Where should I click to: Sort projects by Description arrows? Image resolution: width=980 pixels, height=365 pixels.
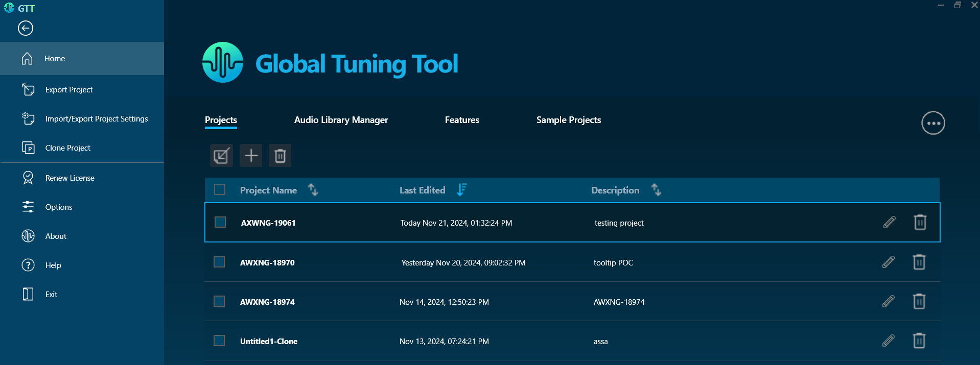tap(657, 190)
